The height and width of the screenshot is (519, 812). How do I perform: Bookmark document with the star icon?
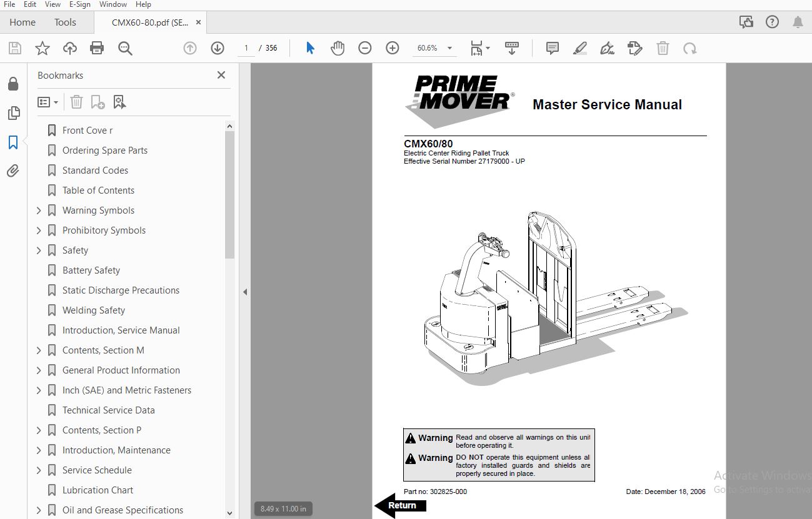pos(42,48)
